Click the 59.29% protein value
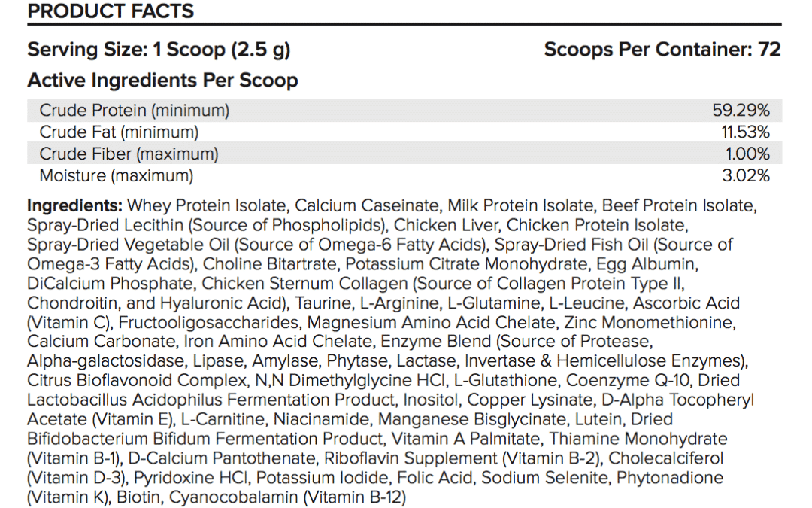 pyautogui.click(x=741, y=110)
